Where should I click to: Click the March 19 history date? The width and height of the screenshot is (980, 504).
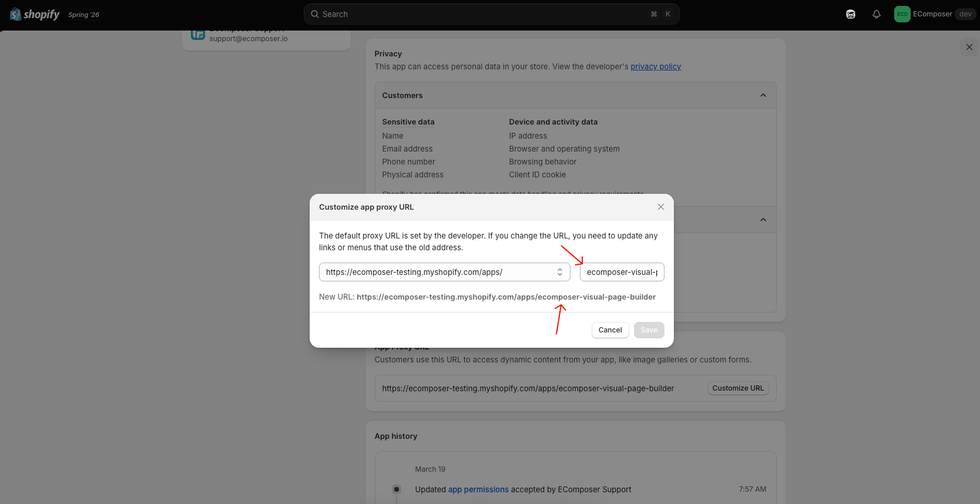coord(430,469)
